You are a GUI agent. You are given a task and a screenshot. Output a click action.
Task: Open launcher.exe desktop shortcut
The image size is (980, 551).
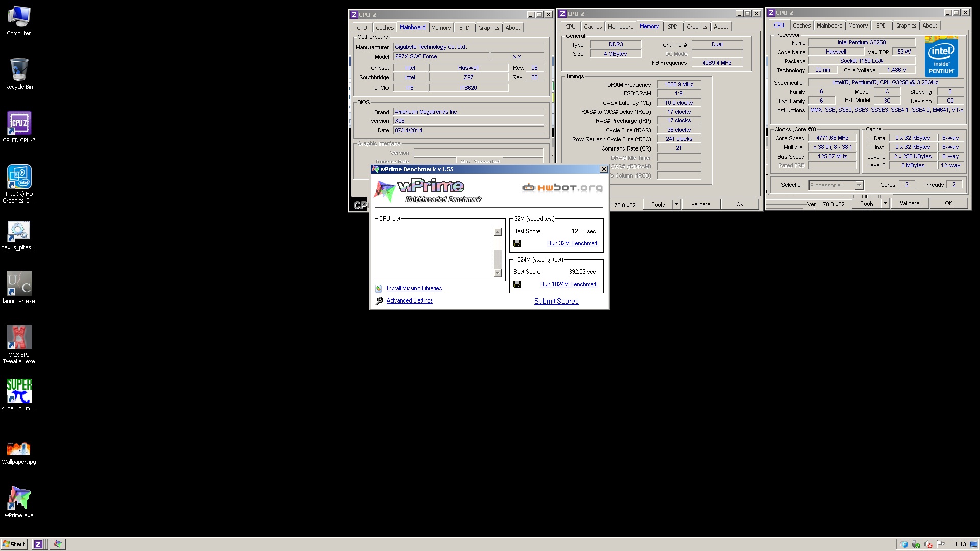tap(19, 288)
